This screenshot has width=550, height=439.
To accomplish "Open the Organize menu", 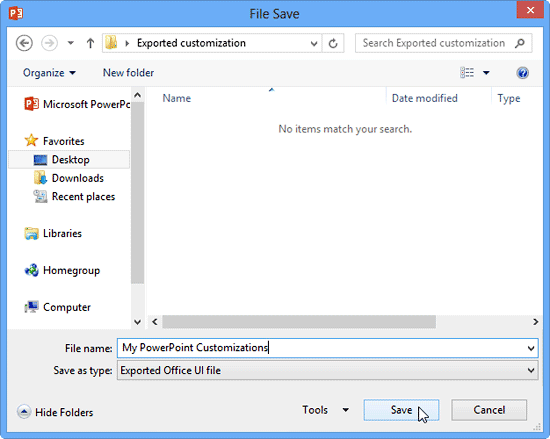I will click(49, 73).
